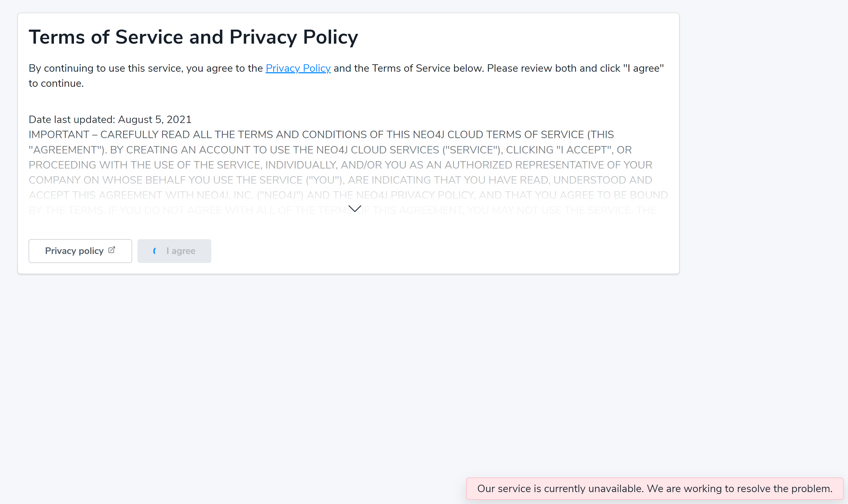Click the Please review both and click text
The image size is (848, 504).
tap(553, 68)
